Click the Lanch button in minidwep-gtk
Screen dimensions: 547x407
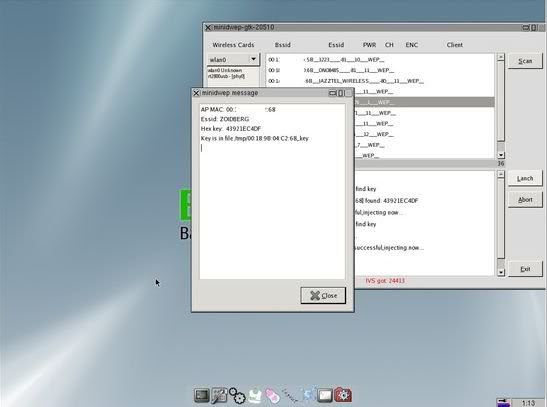pos(525,179)
